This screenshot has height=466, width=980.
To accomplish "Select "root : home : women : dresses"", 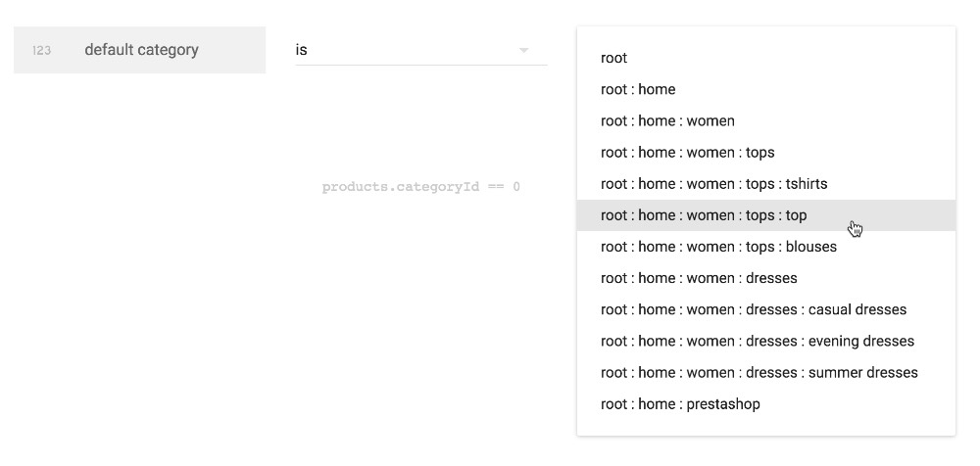I will pos(699,278).
